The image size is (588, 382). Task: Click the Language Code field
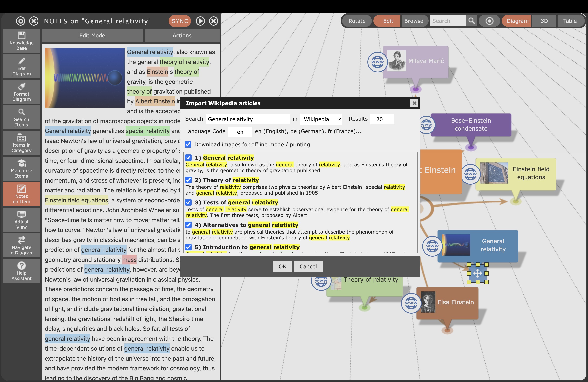[240, 132]
